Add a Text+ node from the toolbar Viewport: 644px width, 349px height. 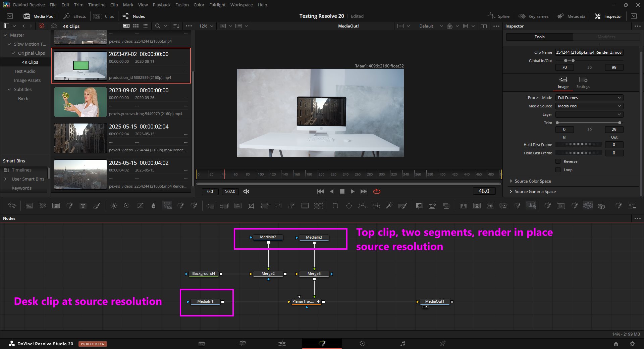pyautogui.click(x=83, y=206)
